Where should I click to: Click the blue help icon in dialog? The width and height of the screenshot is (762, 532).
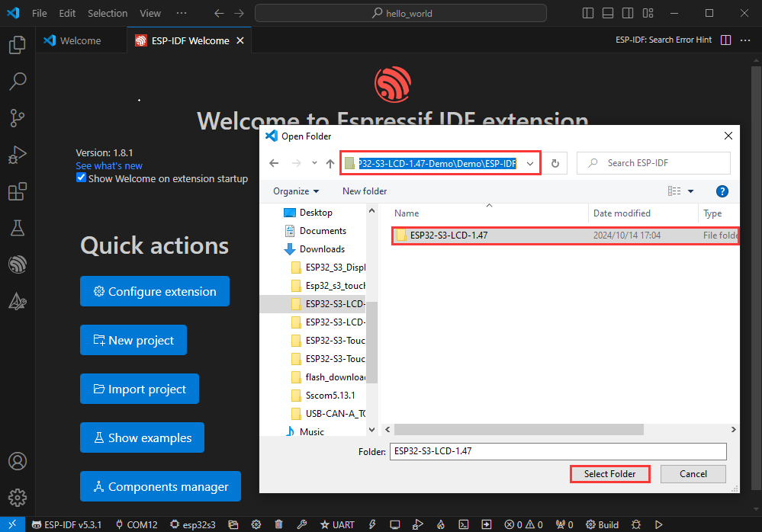pos(722,191)
